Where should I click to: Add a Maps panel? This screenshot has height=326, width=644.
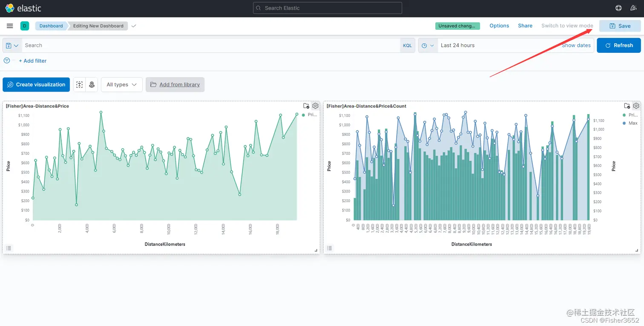point(92,85)
